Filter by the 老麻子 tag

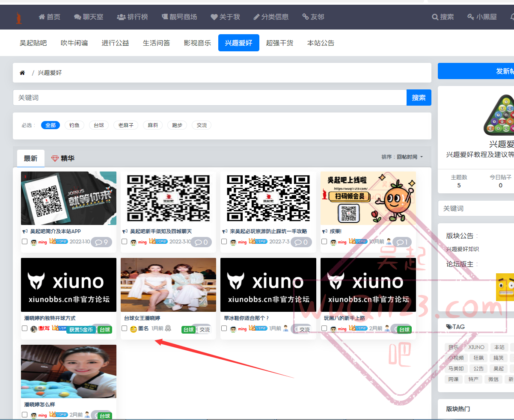point(126,125)
